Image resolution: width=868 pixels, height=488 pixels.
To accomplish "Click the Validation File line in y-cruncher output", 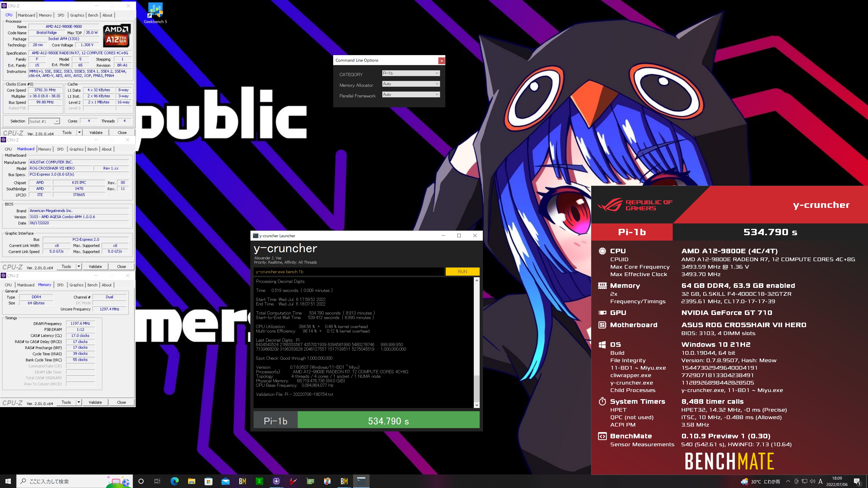I will point(294,394).
